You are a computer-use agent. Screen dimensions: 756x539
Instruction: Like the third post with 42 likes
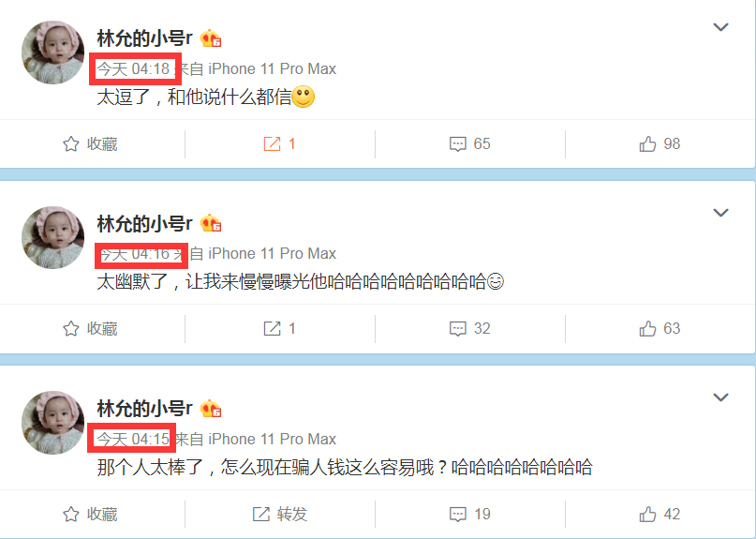[x=660, y=514]
